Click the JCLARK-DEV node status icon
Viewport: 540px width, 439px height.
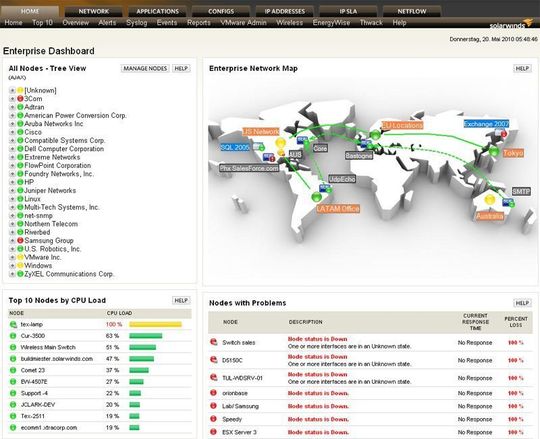tap(13, 405)
